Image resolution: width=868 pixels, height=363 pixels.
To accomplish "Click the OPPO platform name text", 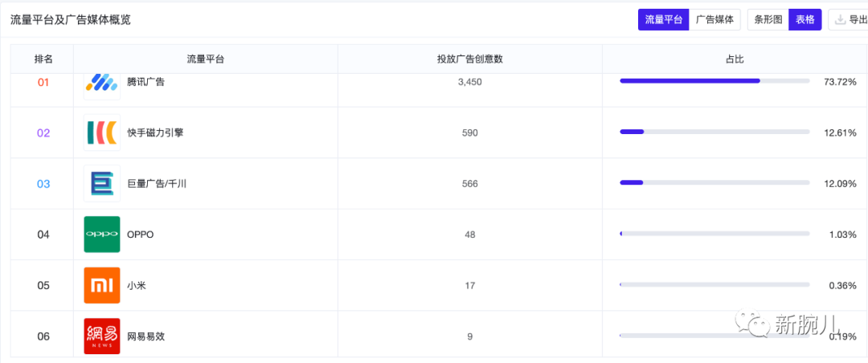I will (141, 235).
